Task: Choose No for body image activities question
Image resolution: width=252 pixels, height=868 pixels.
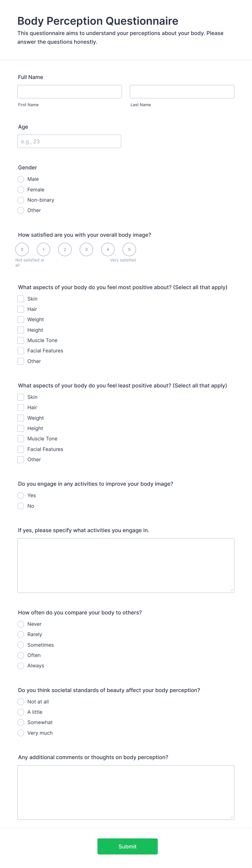Action: pyautogui.click(x=21, y=506)
